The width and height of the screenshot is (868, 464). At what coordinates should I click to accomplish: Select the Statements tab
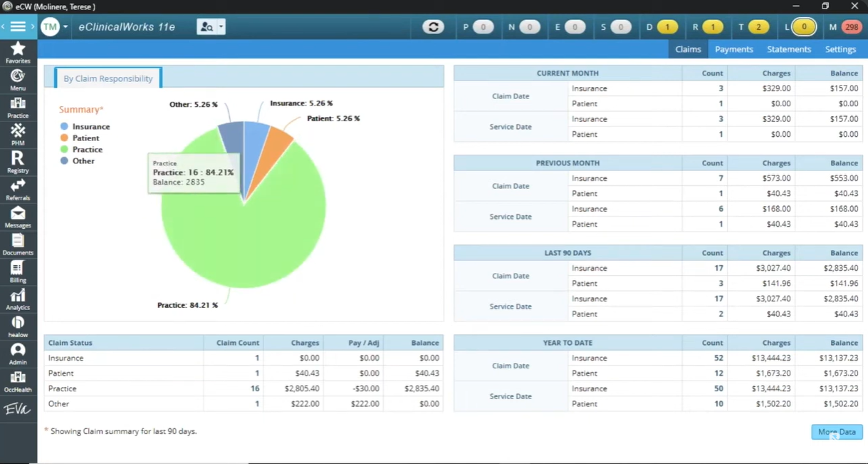789,49
